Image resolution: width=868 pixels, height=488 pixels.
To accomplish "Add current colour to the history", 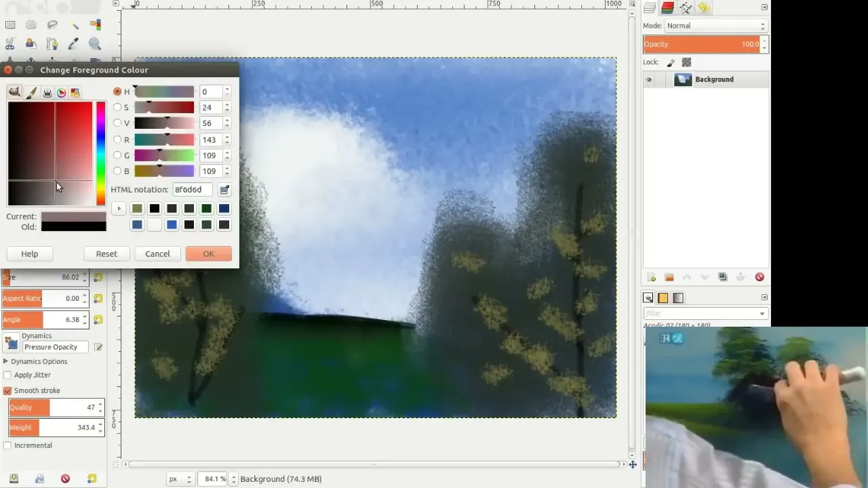I will (x=119, y=209).
